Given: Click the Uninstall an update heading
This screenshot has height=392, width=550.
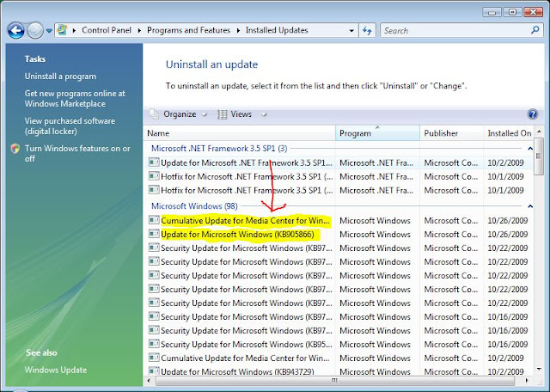Looking at the screenshot, I should pos(211,64).
